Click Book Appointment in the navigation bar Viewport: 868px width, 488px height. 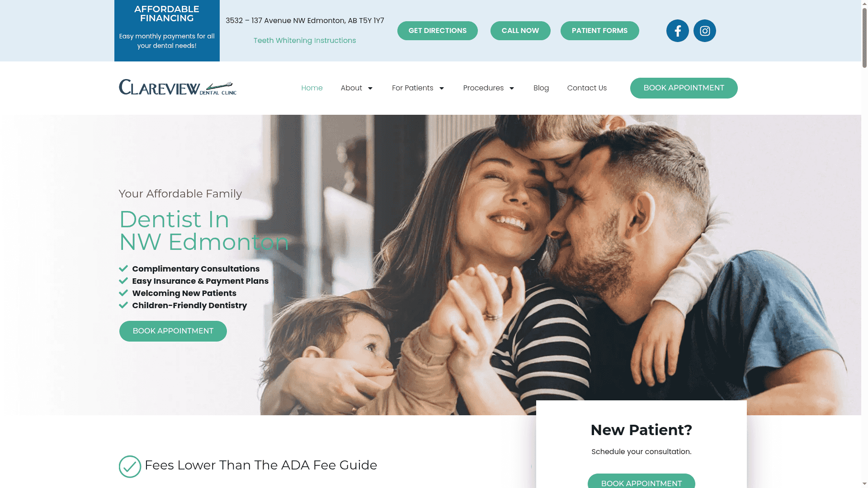coord(684,88)
